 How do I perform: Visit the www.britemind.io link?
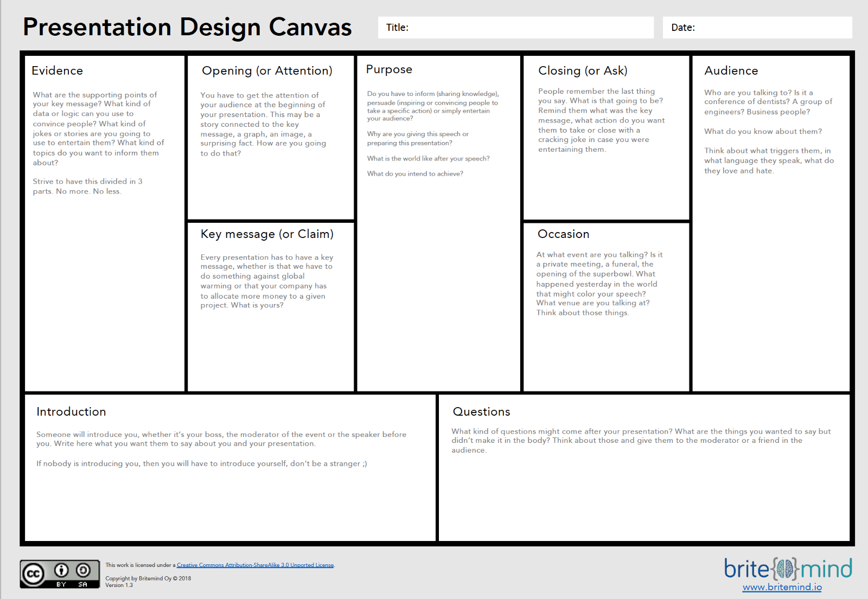[782, 587]
